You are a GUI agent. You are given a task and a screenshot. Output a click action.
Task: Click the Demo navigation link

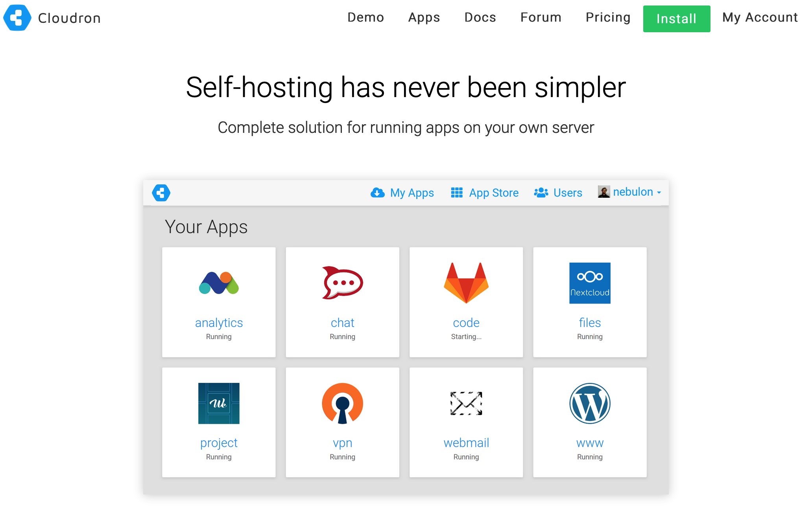click(365, 17)
